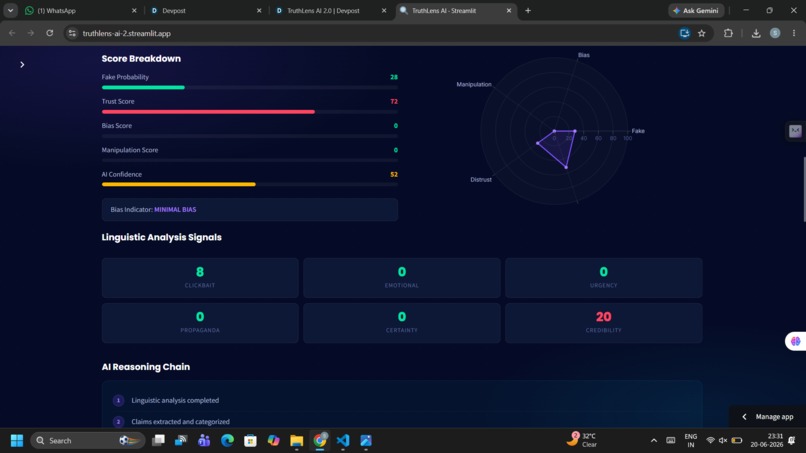Open Task View on taskbar

[x=158, y=441]
